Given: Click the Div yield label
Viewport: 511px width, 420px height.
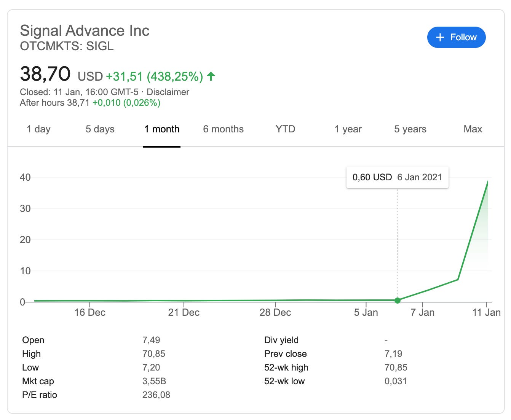Looking at the screenshot, I should 281,340.
